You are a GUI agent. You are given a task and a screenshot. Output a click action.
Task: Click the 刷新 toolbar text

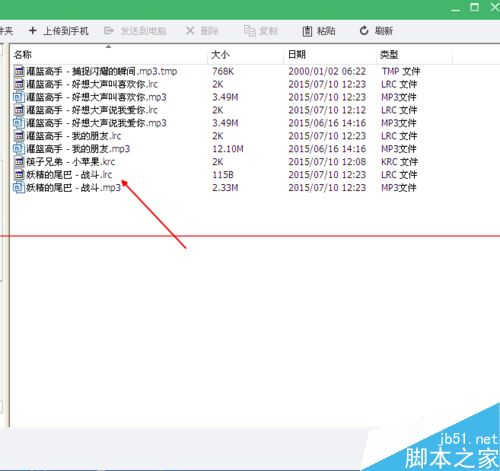click(x=384, y=31)
